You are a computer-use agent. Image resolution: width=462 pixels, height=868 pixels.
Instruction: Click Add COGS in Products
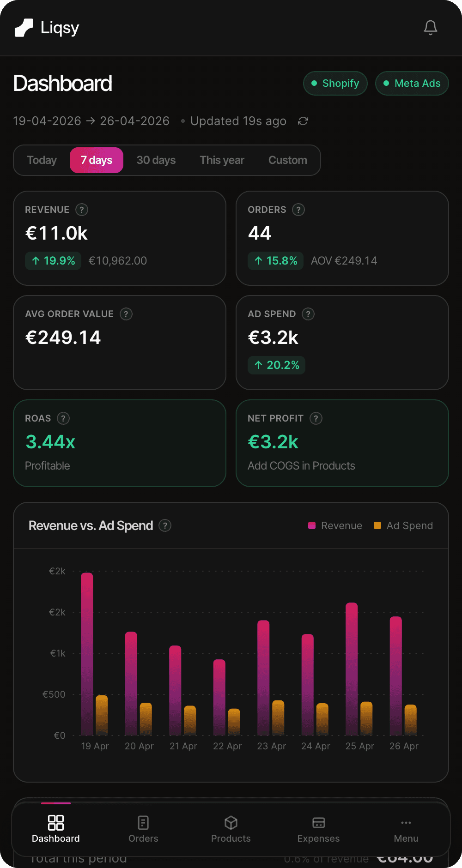301,465
